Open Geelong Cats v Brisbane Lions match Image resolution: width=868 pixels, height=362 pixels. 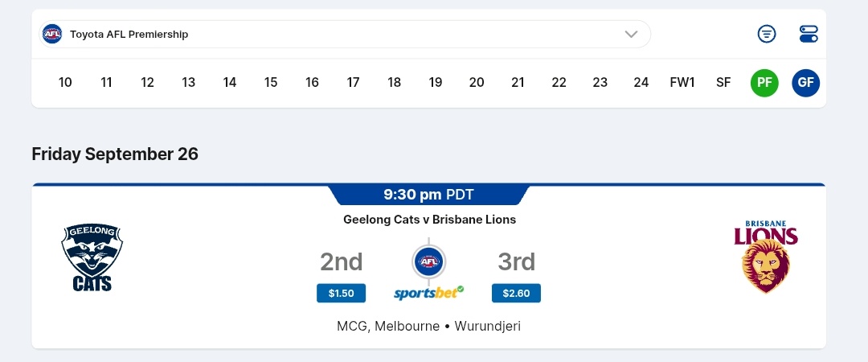pyautogui.click(x=429, y=219)
